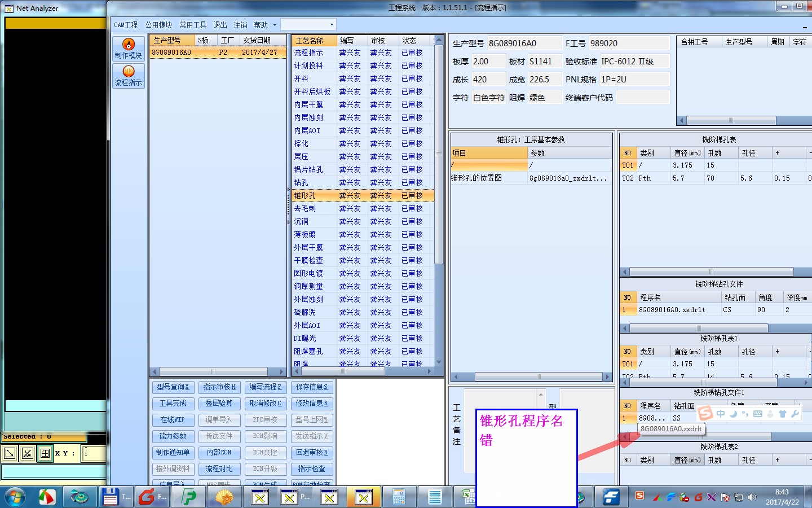Screen dimensions: 812x508
Task: Open the eye-shaped app in taskbar
Action: (80, 497)
